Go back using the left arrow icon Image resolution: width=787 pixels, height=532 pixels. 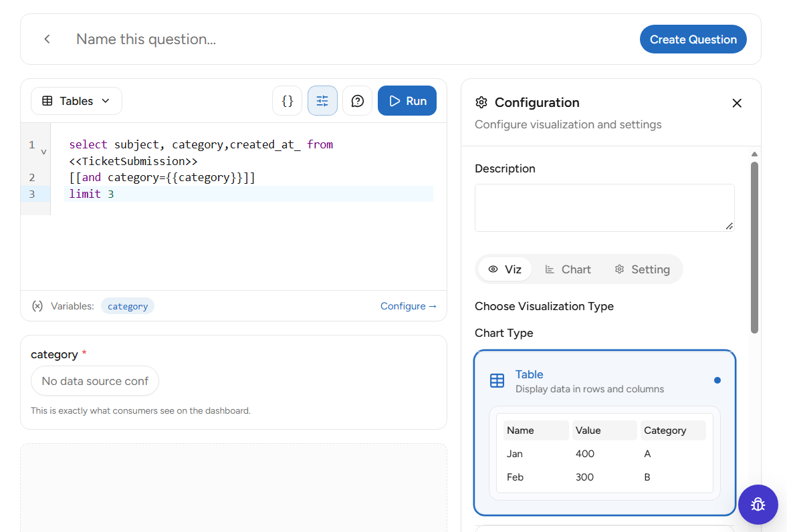(47, 39)
